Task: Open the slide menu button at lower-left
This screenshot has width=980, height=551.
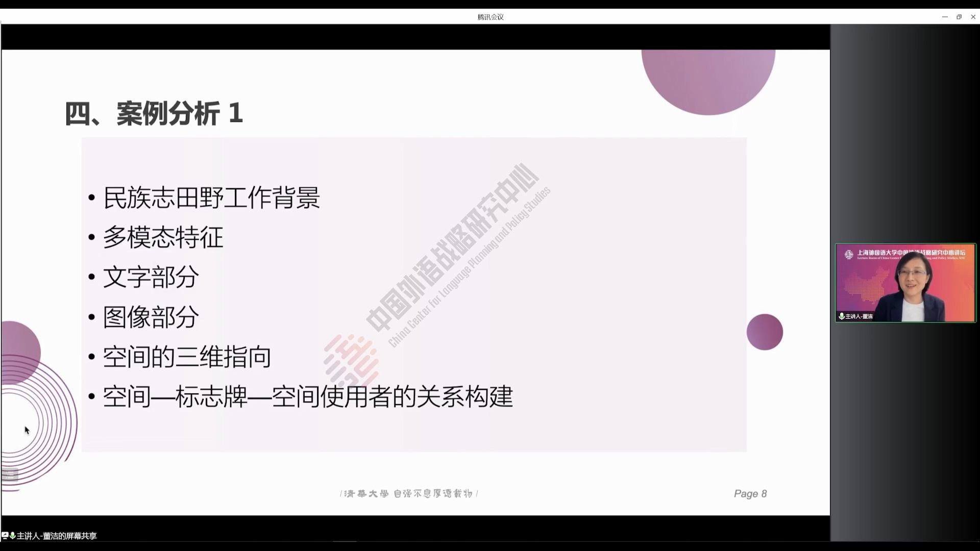Action: [x=10, y=475]
